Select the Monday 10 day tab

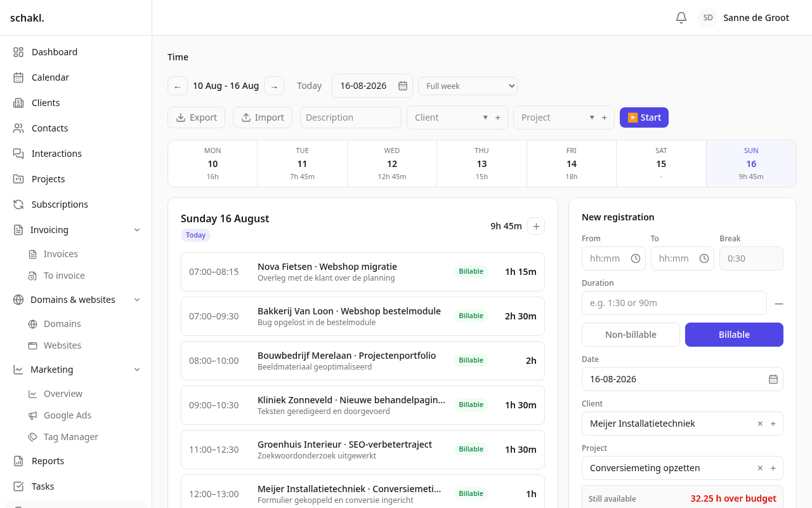213,164
